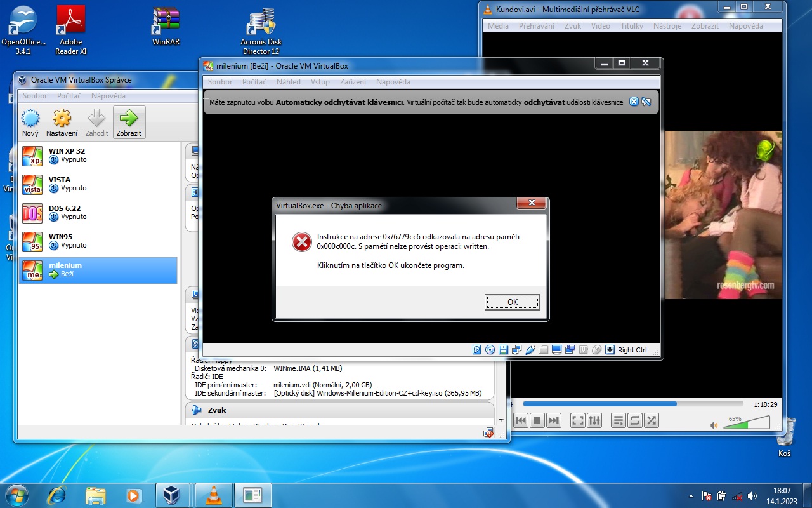Open Nástroje menu in VLC
The width and height of the screenshot is (812, 508).
tap(667, 26)
